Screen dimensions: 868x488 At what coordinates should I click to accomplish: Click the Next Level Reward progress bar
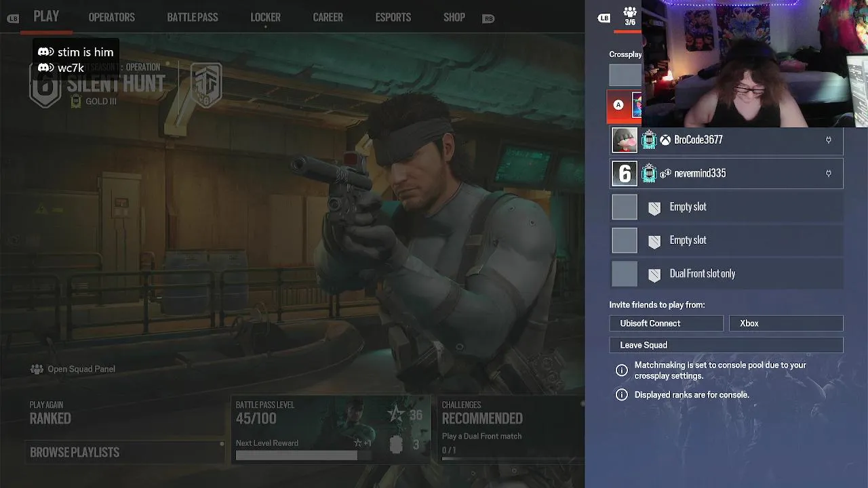[x=304, y=455]
